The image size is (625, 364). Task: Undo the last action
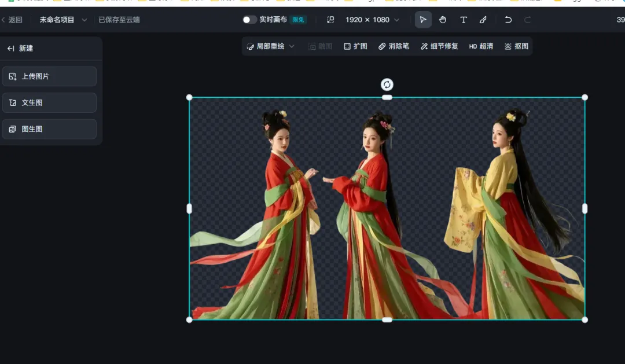[x=508, y=20]
